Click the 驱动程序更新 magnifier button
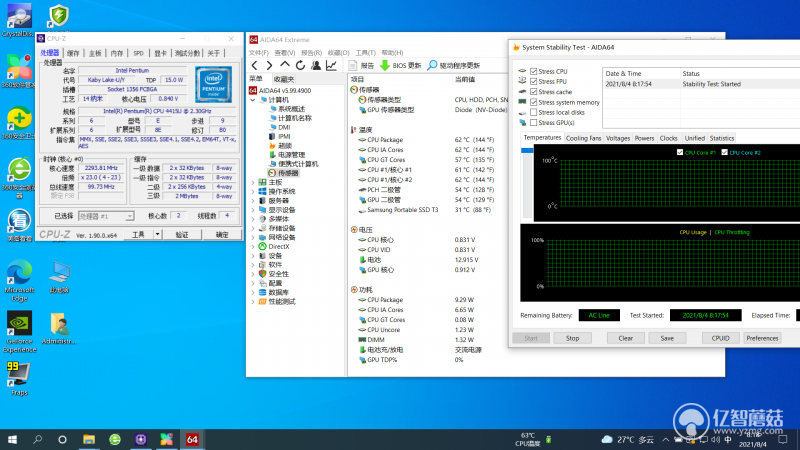This screenshot has width=800, height=450. 454,65
